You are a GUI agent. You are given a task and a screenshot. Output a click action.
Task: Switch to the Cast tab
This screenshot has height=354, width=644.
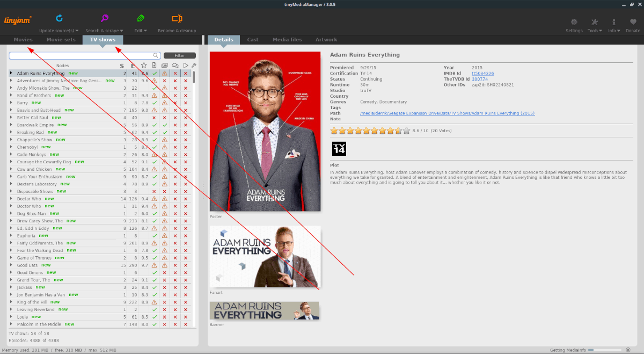click(x=252, y=39)
